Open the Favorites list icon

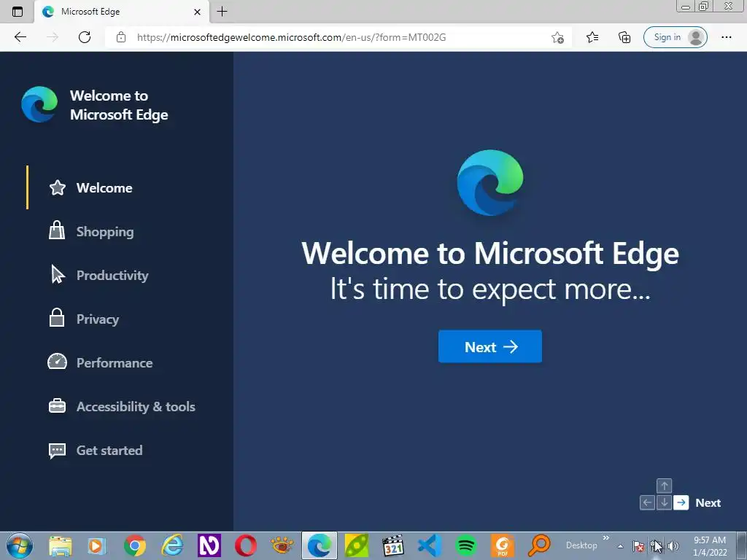tap(592, 37)
